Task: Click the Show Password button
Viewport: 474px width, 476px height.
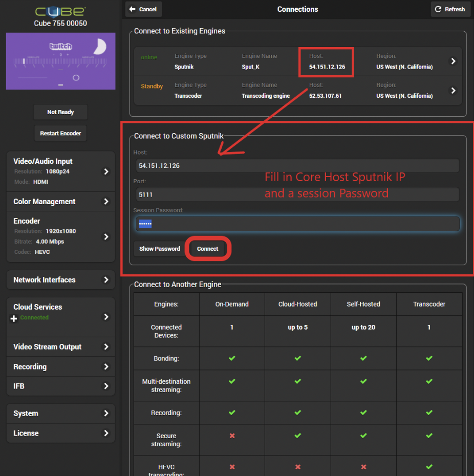Action: 159,249
